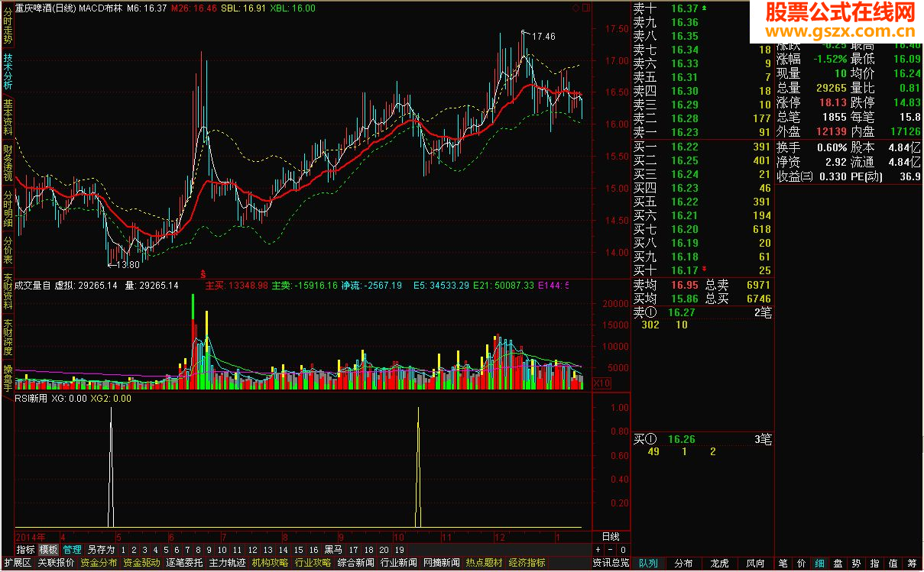
Task: Click the 另存为 button
Action: coord(101,549)
